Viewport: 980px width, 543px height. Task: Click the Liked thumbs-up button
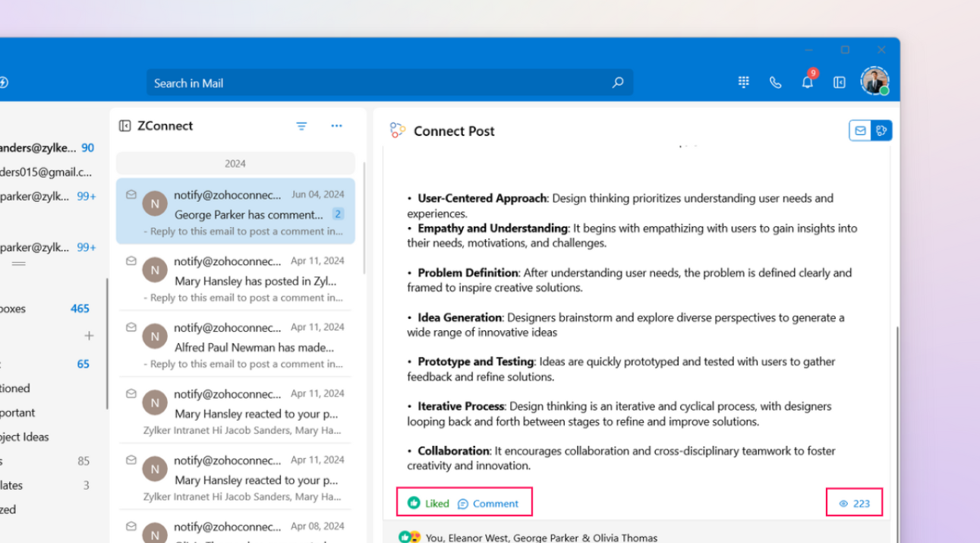(428, 503)
